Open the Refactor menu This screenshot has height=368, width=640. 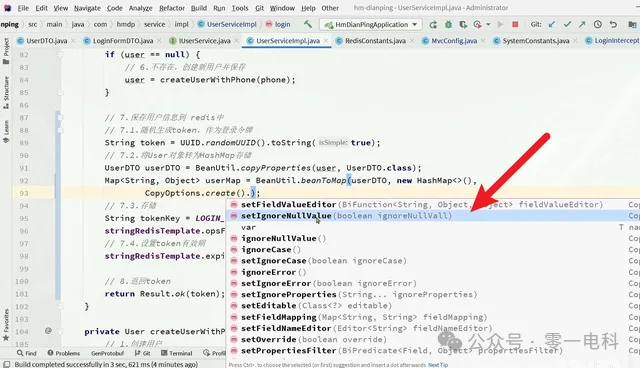[x=172, y=8]
